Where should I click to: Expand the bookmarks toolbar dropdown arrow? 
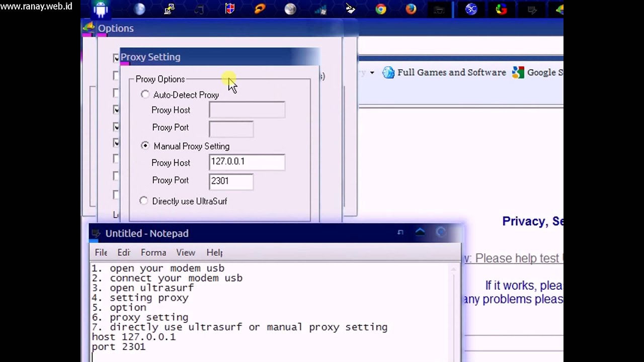(x=372, y=73)
